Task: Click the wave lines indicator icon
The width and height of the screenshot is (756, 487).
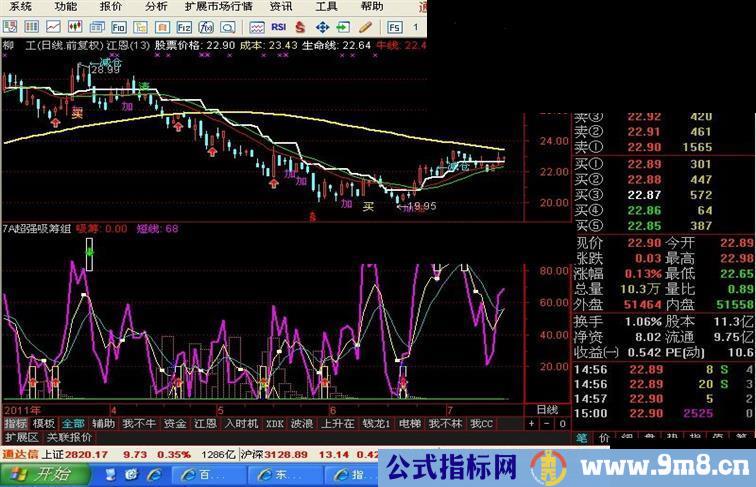Action: [256, 27]
